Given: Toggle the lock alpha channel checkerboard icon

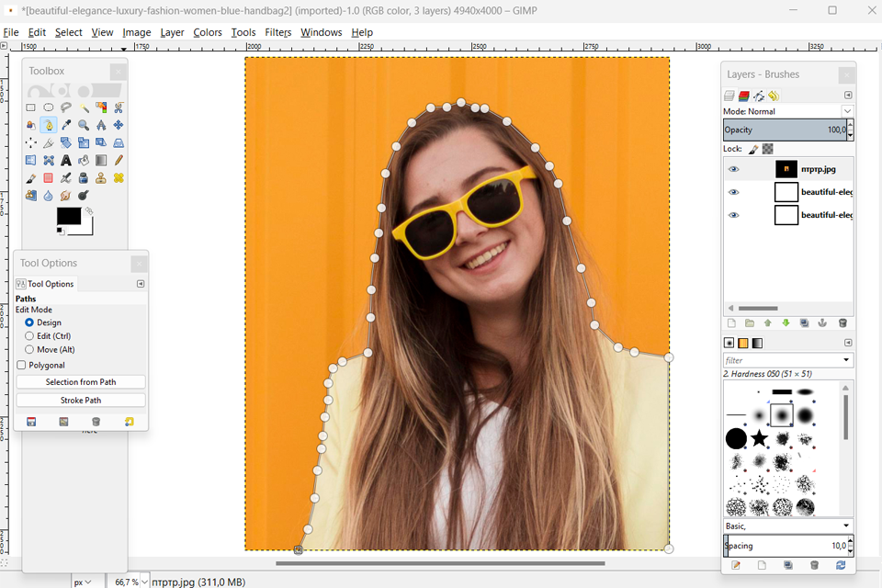Looking at the screenshot, I should click(x=768, y=149).
